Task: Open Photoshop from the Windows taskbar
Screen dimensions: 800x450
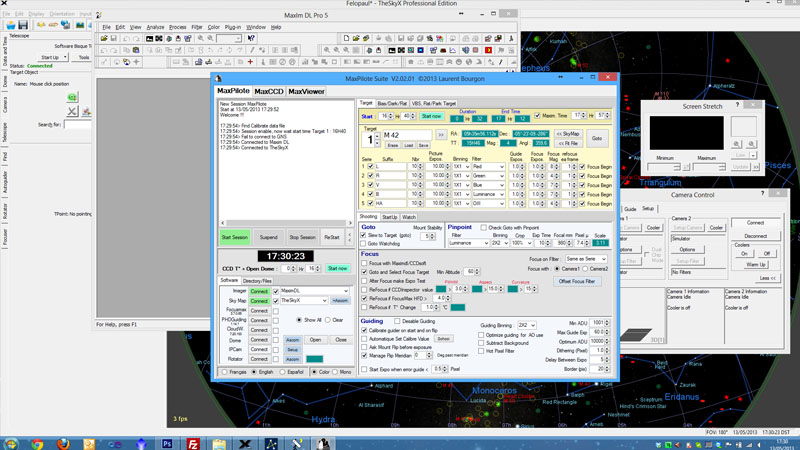Action: (x=167, y=443)
